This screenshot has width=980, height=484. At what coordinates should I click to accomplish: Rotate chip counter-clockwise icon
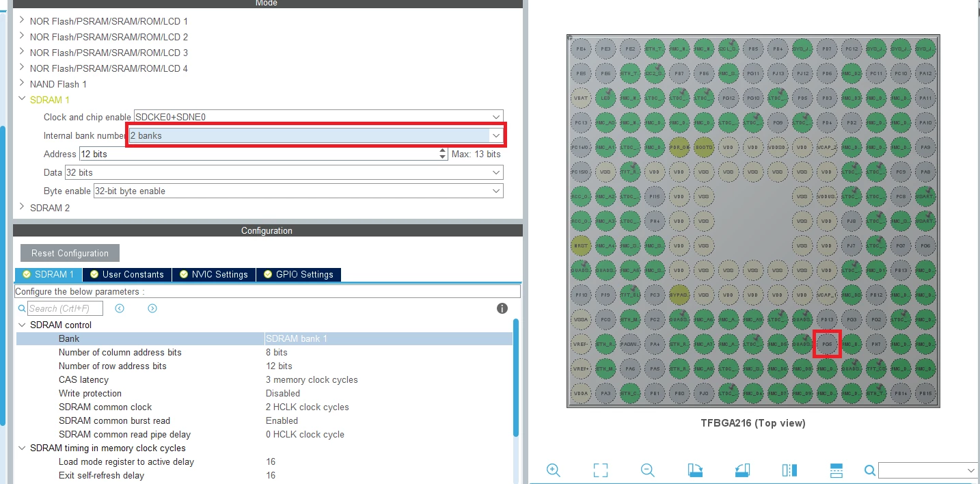(742, 470)
